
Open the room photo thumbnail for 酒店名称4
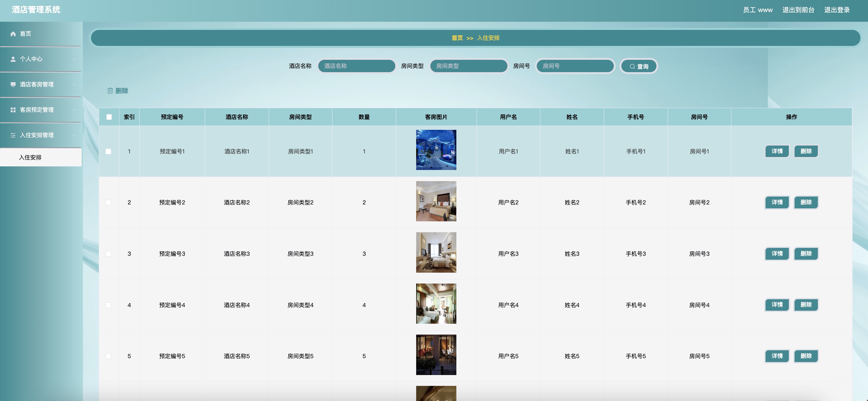pyautogui.click(x=436, y=304)
